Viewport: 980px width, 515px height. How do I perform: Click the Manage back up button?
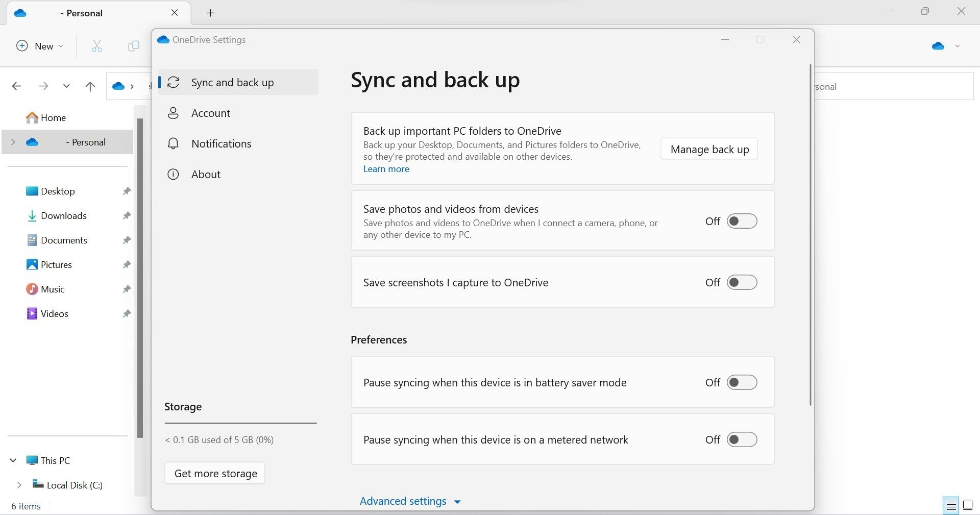point(708,149)
